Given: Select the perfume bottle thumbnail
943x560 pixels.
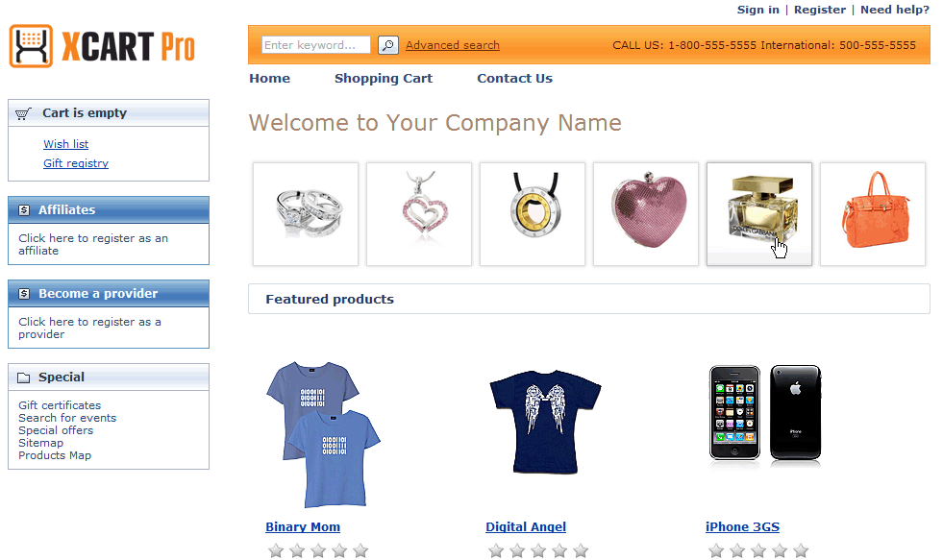Looking at the screenshot, I should click(x=759, y=214).
